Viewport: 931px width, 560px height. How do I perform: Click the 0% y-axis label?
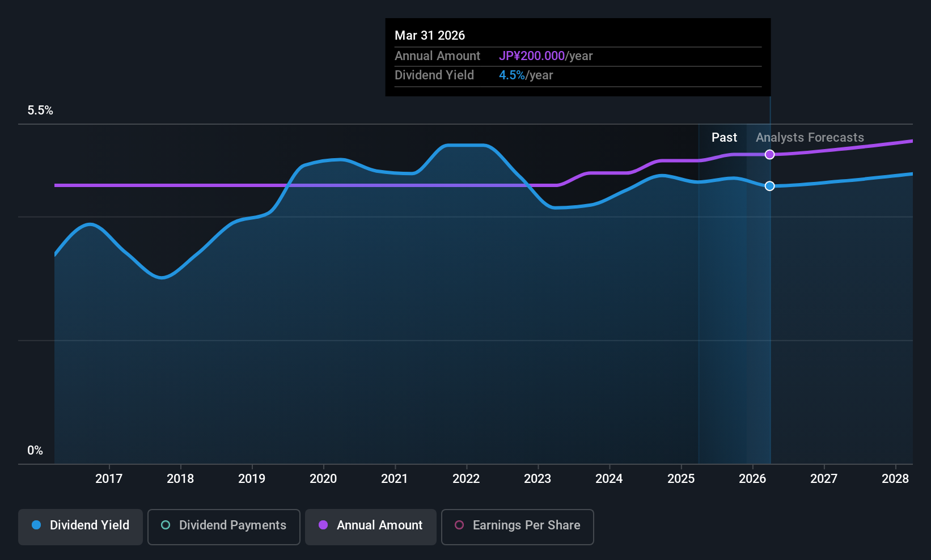click(x=35, y=451)
